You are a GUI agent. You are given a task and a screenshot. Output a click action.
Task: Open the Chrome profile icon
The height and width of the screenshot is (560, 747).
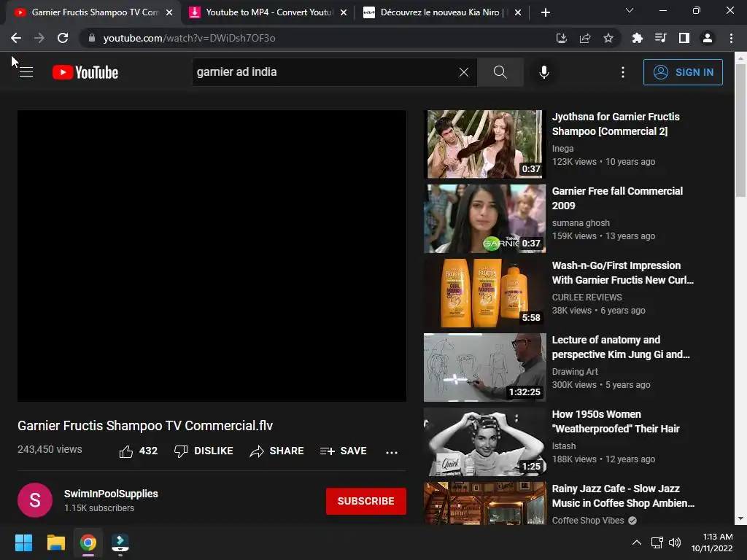point(708,38)
